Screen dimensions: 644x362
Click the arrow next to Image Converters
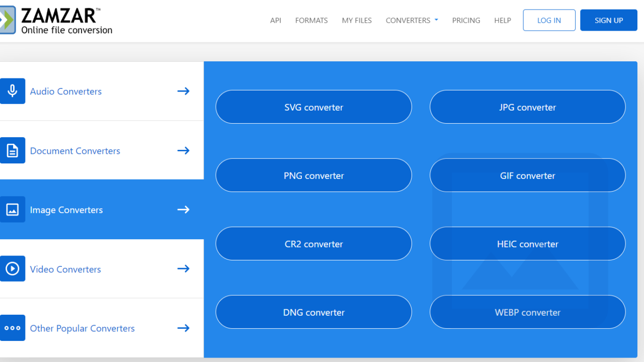[184, 209]
